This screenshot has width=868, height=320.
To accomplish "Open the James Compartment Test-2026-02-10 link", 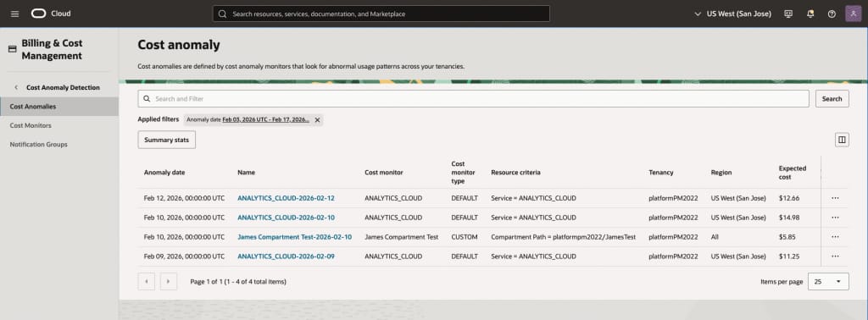I will 294,236.
